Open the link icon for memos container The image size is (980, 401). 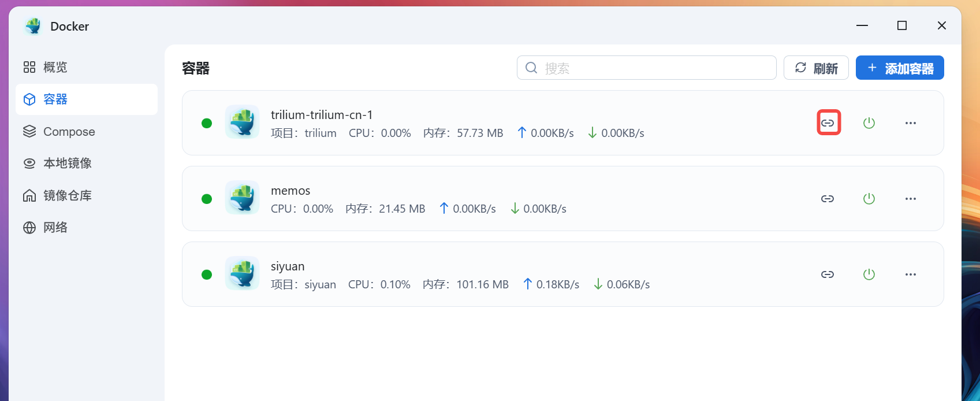[x=828, y=199]
